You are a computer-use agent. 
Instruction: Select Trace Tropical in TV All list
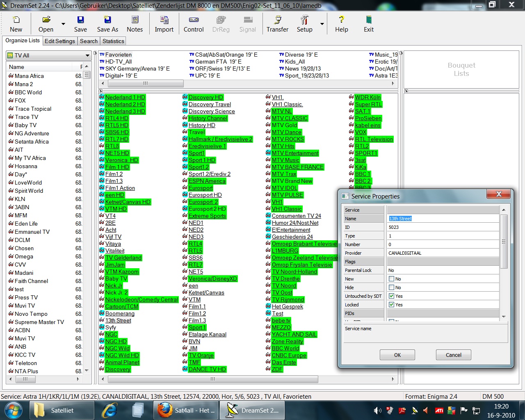[x=33, y=109]
